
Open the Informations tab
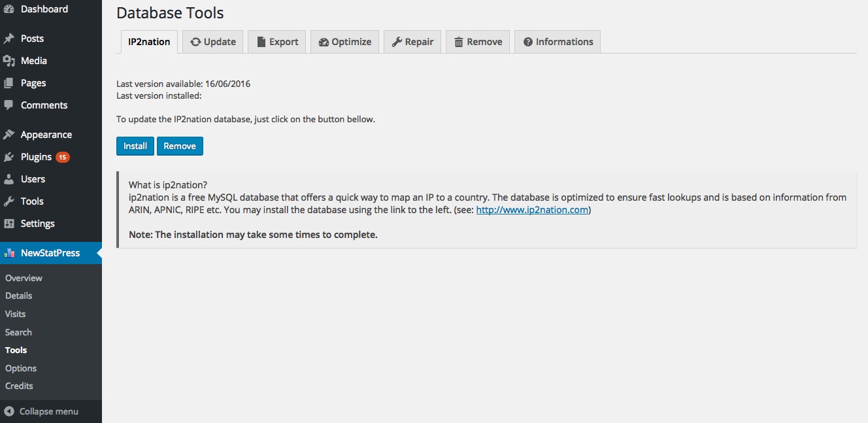click(x=558, y=42)
